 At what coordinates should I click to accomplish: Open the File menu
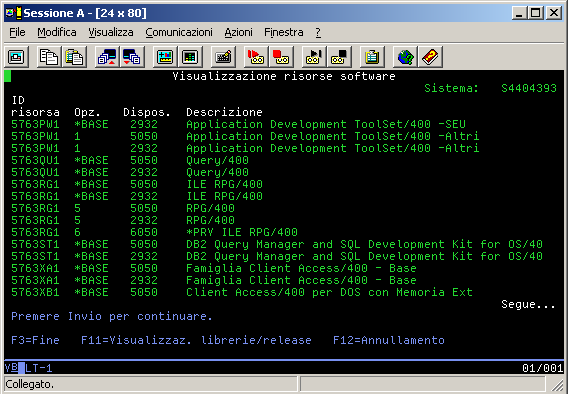[17, 32]
